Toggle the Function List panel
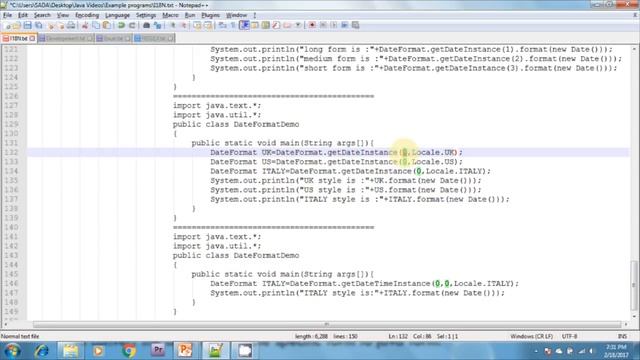The image size is (640, 360). 276,25
